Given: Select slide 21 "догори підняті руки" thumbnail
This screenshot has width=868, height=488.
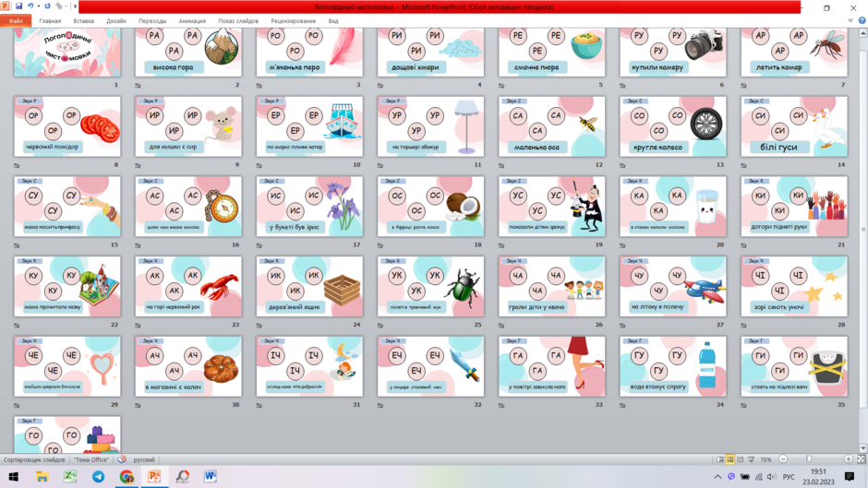Looking at the screenshot, I should tap(794, 207).
